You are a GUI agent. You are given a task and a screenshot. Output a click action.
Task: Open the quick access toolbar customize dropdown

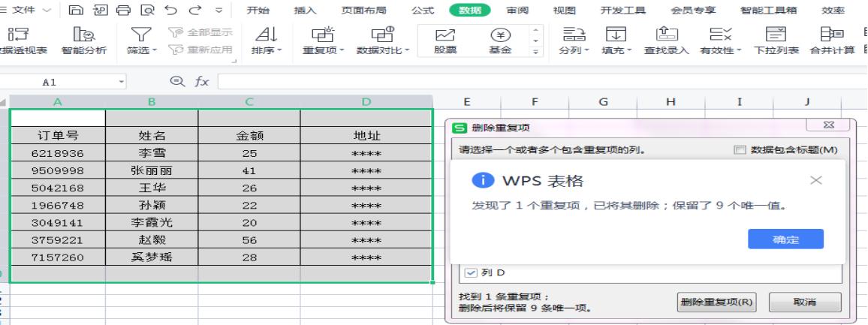click(x=219, y=10)
